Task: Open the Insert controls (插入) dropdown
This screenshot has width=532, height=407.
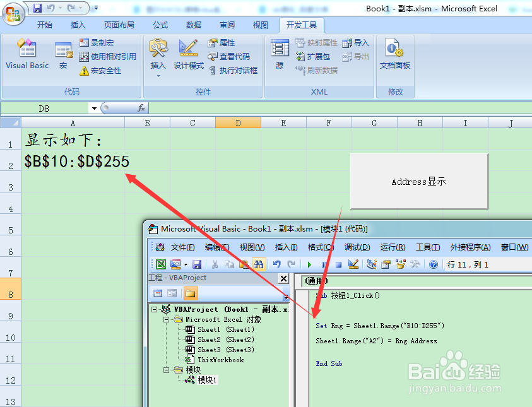Action: click(x=158, y=57)
